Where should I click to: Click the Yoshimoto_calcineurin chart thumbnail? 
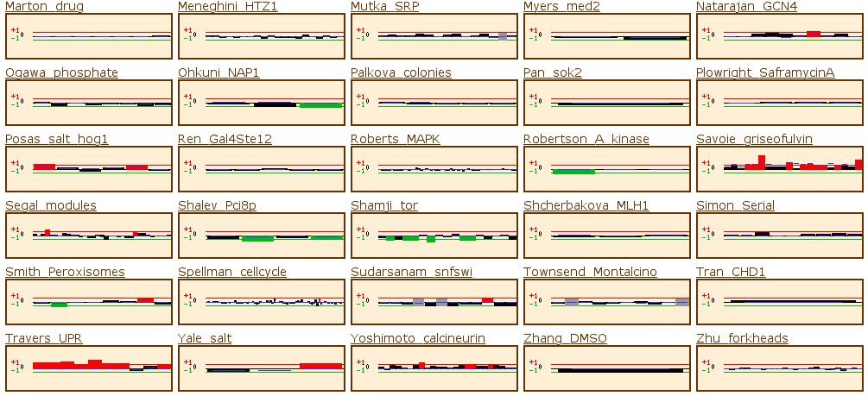pos(434,368)
